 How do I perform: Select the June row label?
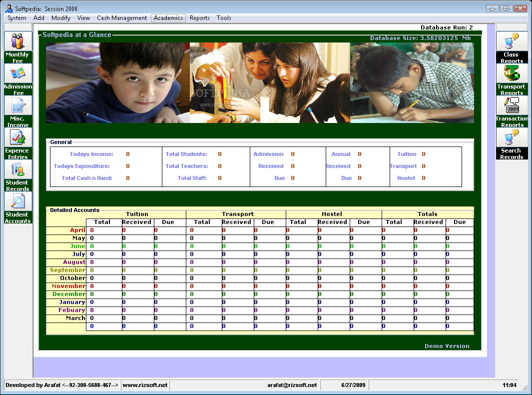click(78, 246)
